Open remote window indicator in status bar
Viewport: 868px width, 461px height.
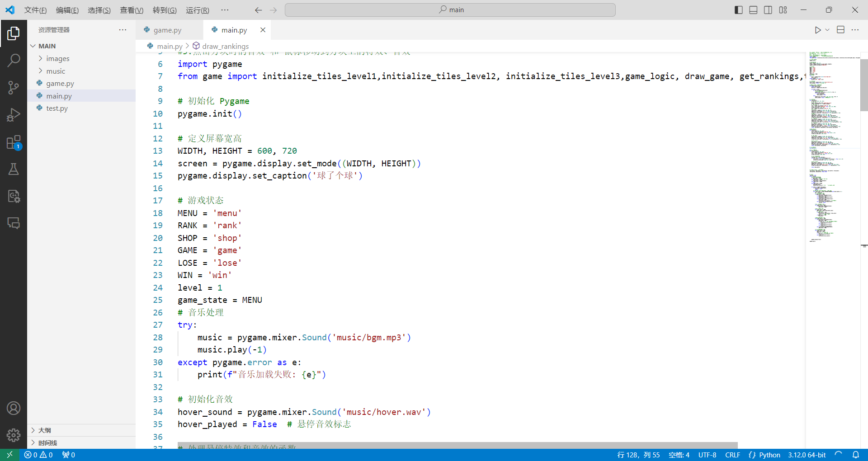point(9,455)
